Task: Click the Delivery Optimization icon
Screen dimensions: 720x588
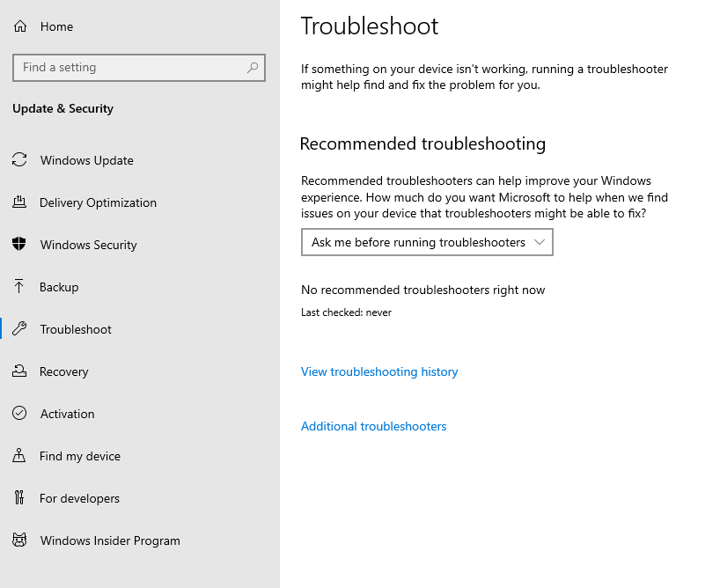Action: 19,202
